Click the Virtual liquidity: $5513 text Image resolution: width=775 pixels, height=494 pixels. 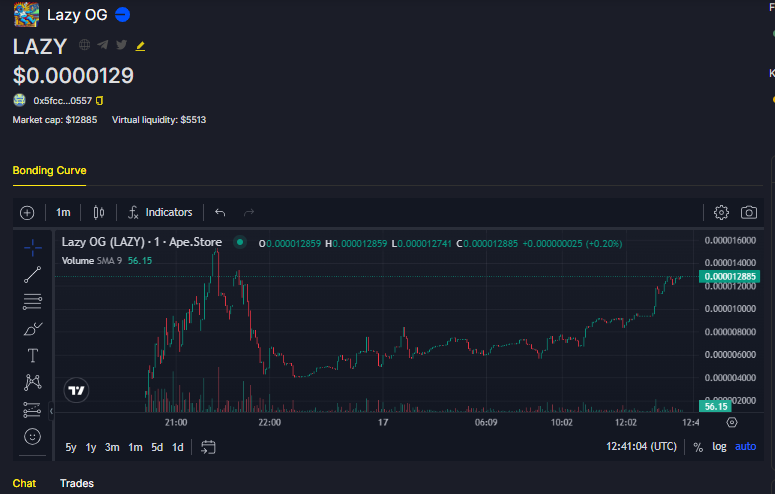tap(159, 120)
